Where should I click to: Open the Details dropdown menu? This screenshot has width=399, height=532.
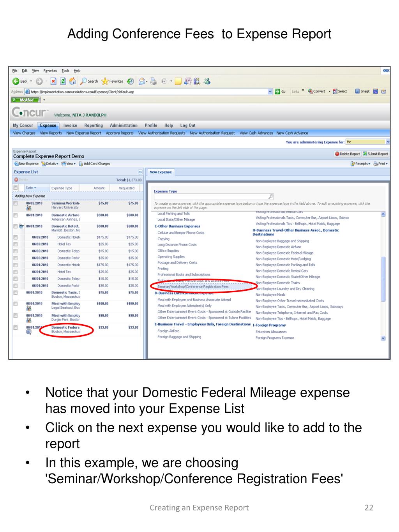(x=50, y=164)
